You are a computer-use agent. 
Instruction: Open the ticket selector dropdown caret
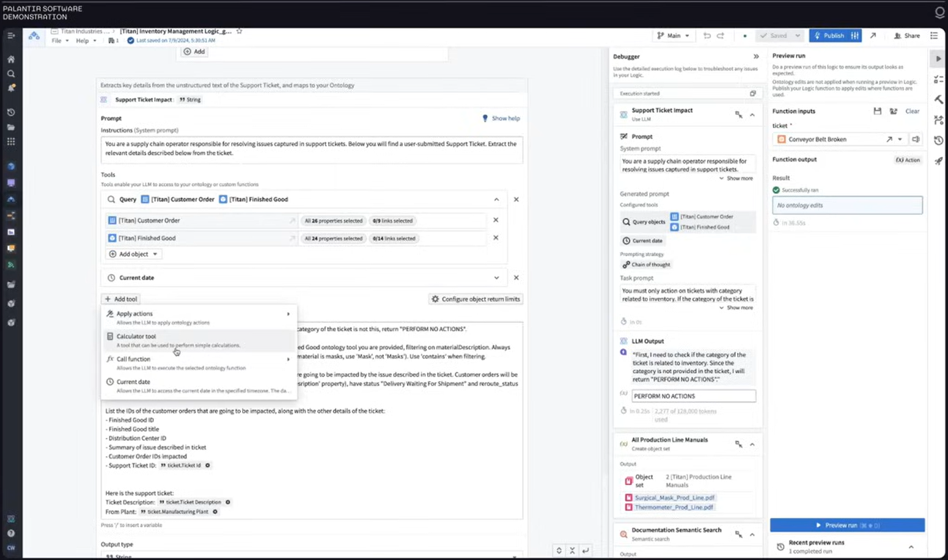pyautogui.click(x=900, y=139)
